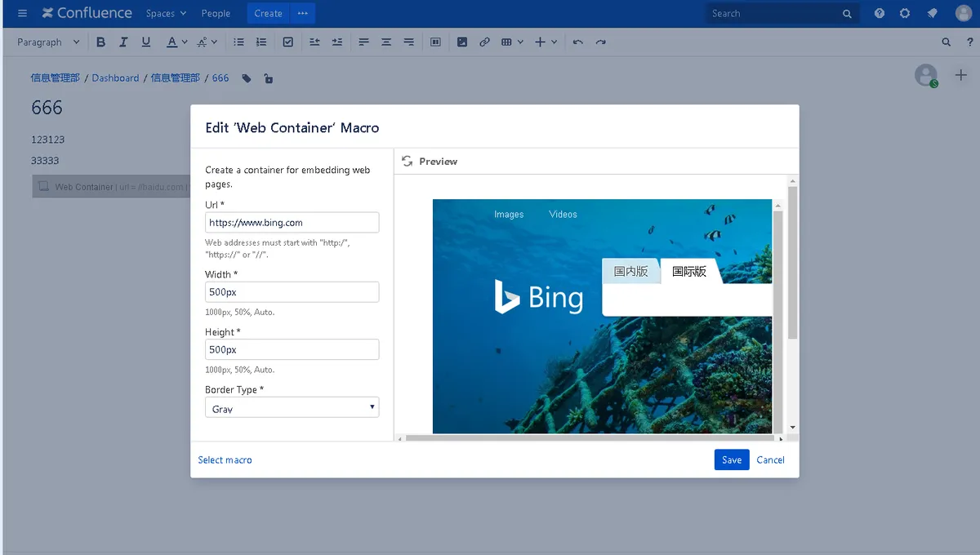
Task: Open the editor help question mark
Action: click(969, 42)
